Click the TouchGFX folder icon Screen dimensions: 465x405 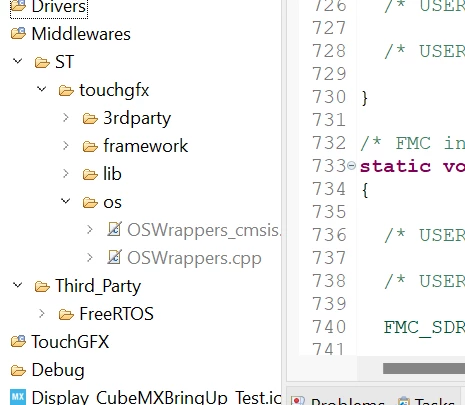pyautogui.click(x=18, y=341)
